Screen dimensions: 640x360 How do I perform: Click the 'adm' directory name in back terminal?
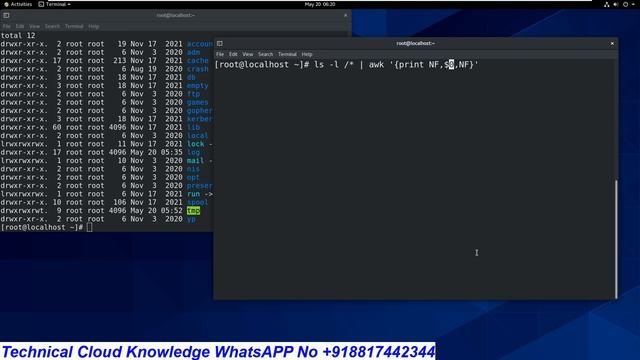pos(193,52)
